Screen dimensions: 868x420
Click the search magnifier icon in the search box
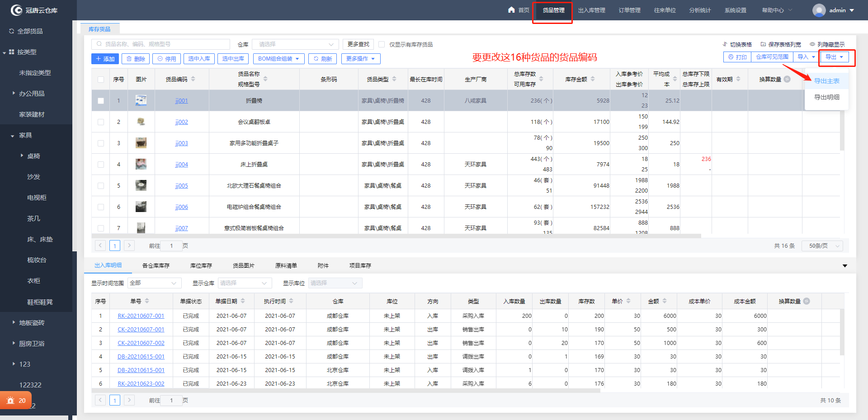pyautogui.click(x=99, y=44)
